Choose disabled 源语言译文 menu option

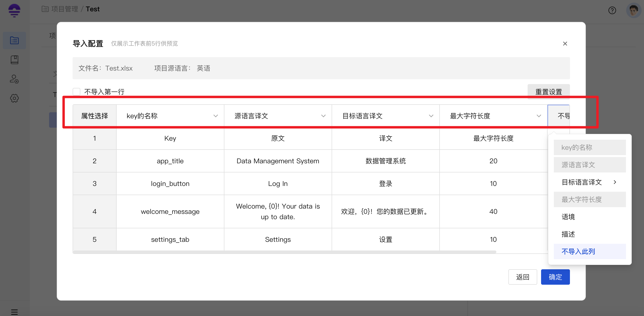pos(590,165)
